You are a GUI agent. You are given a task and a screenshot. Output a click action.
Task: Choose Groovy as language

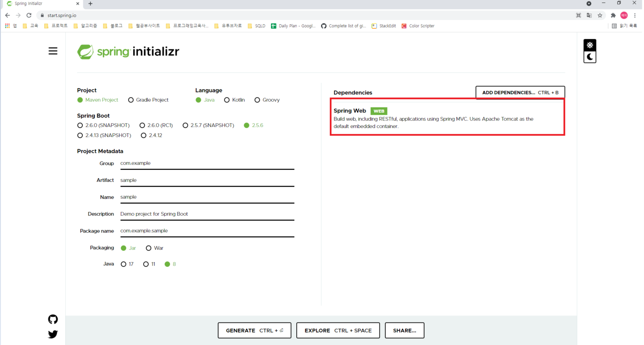267,100
